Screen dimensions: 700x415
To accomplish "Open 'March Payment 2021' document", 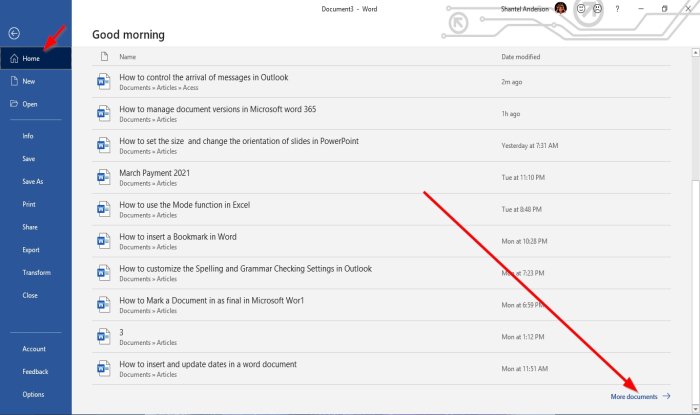I will pos(381,178).
